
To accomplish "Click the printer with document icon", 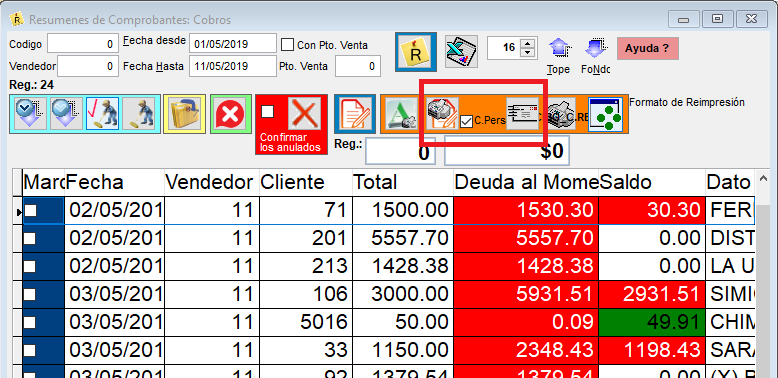I will pyautogui.click(x=443, y=114).
